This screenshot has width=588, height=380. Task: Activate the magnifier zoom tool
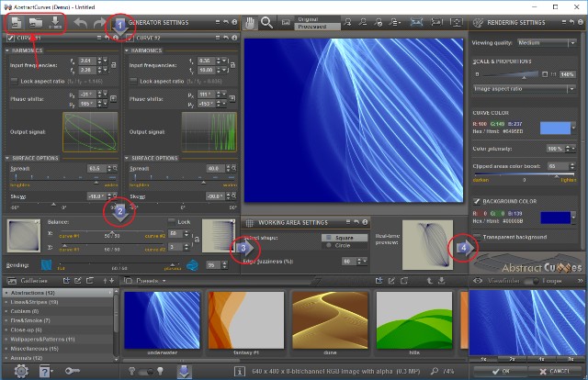coord(266,23)
